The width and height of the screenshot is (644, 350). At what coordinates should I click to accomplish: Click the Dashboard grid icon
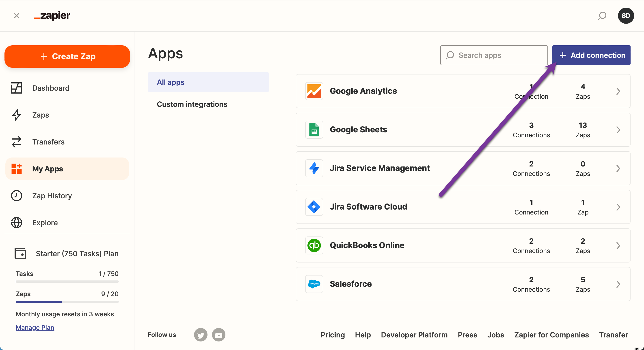17,88
